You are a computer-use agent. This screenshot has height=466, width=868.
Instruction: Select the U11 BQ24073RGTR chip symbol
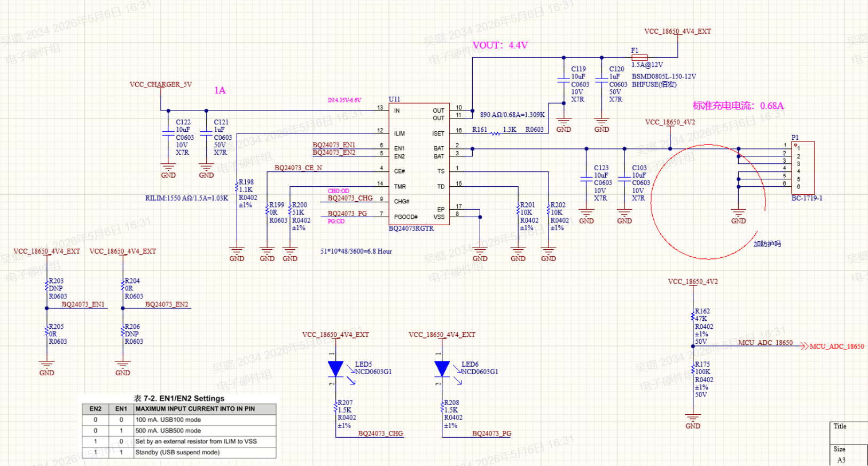coord(419,164)
